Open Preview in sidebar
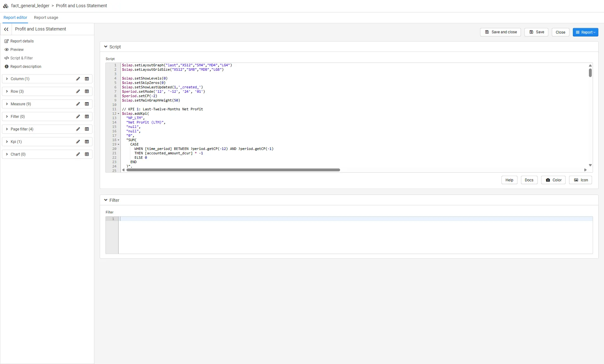Image resolution: width=604 pixels, height=364 pixels. 14,50
